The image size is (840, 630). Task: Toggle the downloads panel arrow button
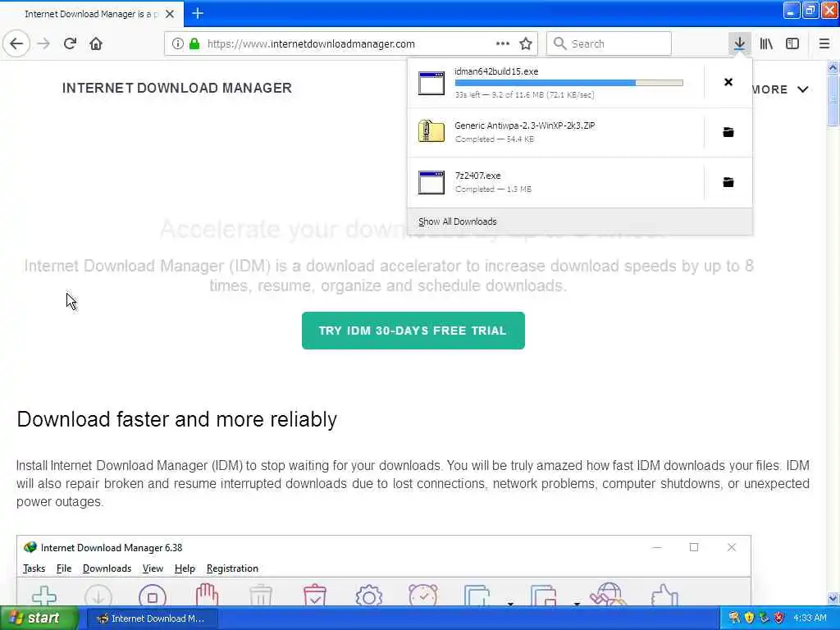tap(739, 43)
